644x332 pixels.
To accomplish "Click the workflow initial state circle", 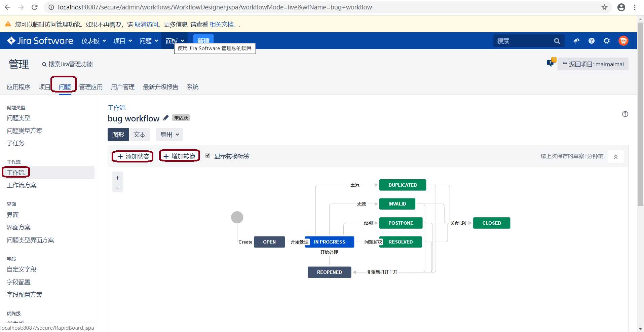I will [237, 217].
